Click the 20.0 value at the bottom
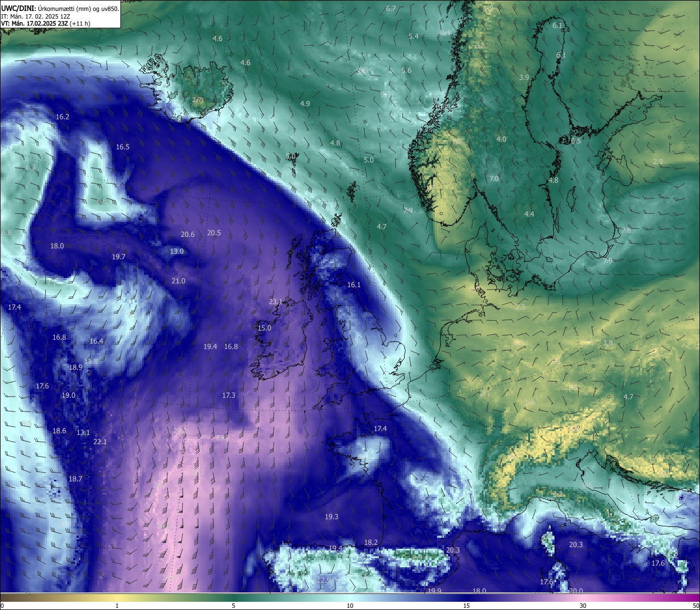 576,591
